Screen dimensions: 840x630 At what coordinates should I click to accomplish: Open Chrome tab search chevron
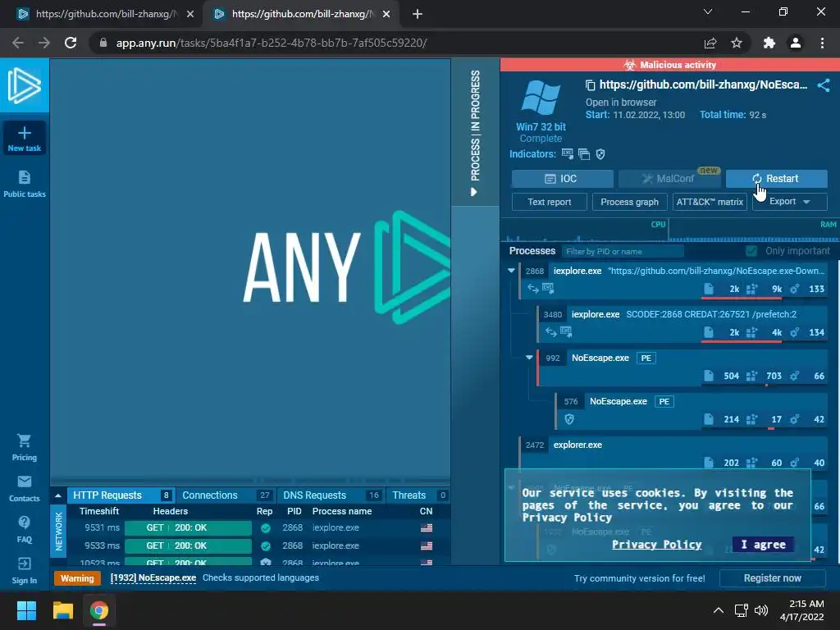[x=708, y=11]
